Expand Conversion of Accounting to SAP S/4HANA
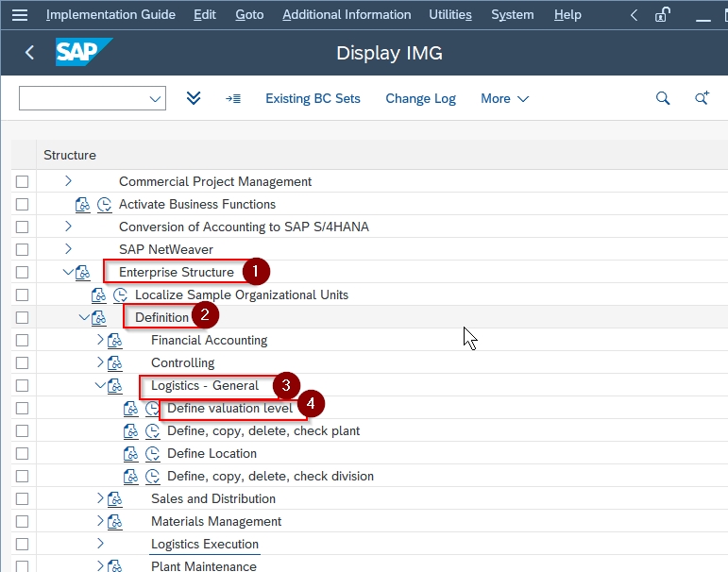Image resolution: width=728 pixels, height=572 pixels. pos(68,227)
